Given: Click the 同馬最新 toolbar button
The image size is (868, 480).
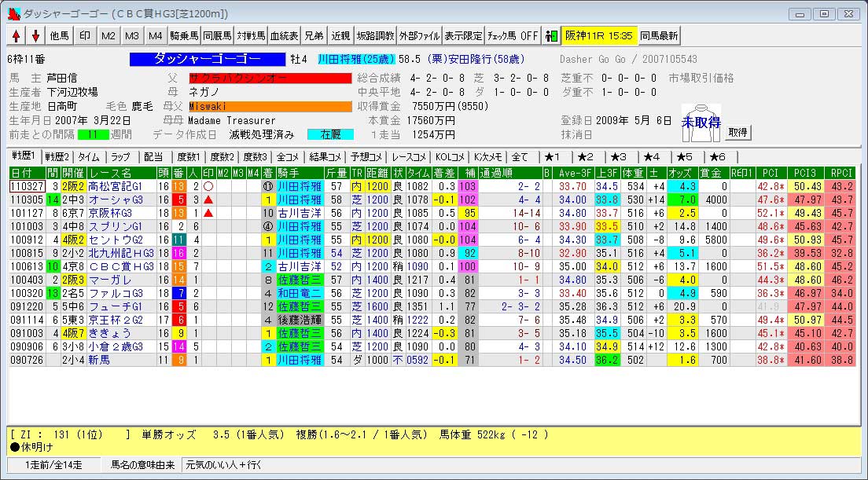Looking at the screenshot, I should coord(659,36).
